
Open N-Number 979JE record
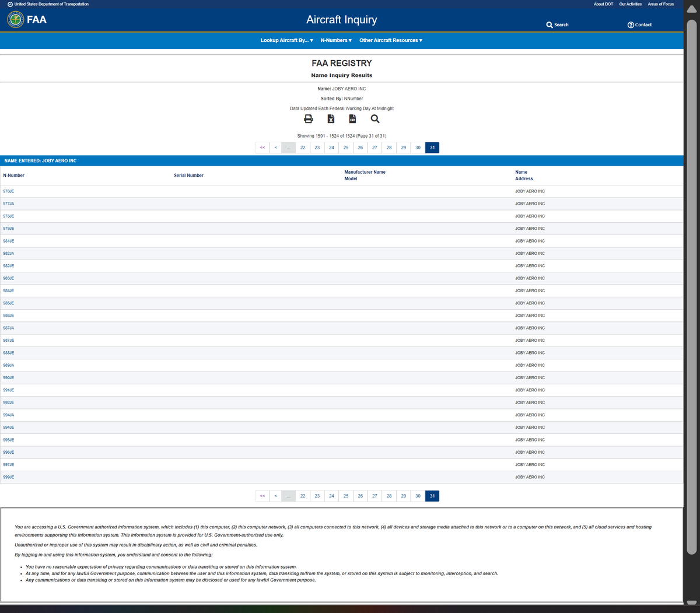click(8, 229)
